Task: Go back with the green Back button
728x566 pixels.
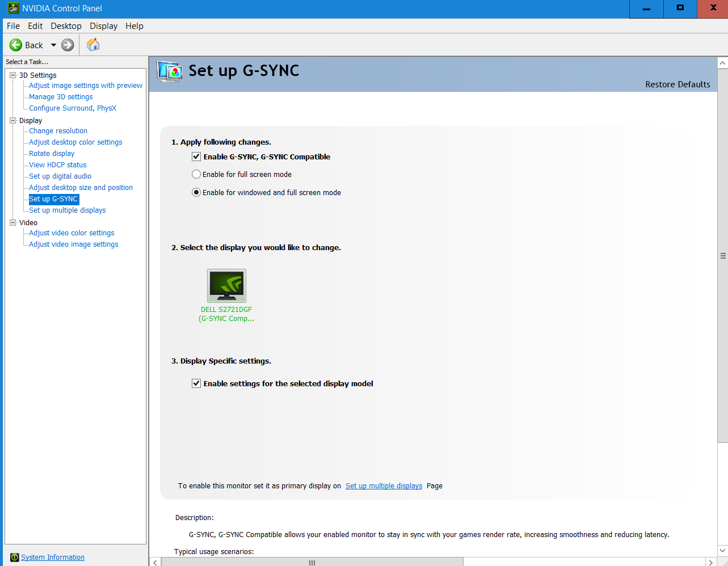Action: (x=26, y=45)
